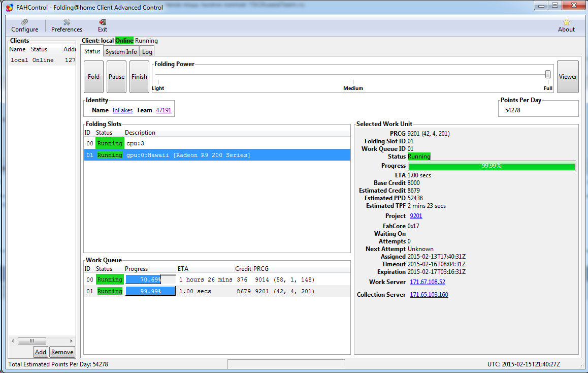Open the Configure toolbar icon
Viewport: 588px width, 373px height.
[x=24, y=25]
